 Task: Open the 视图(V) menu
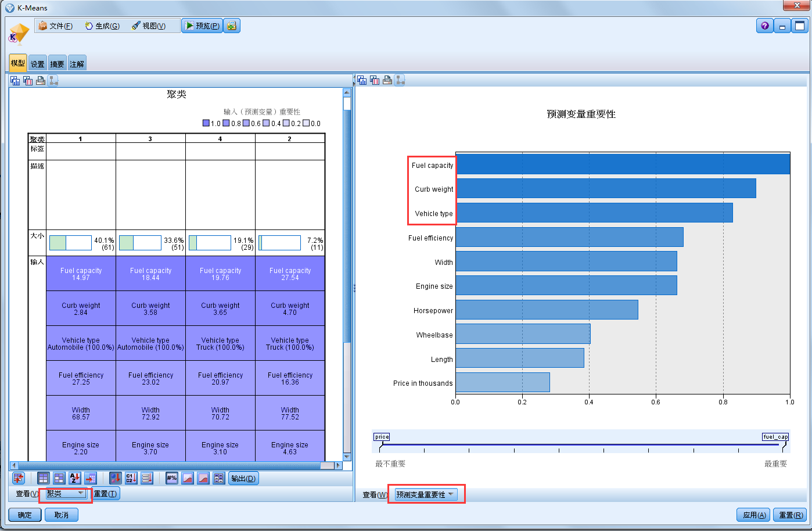(x=149, y=26)
